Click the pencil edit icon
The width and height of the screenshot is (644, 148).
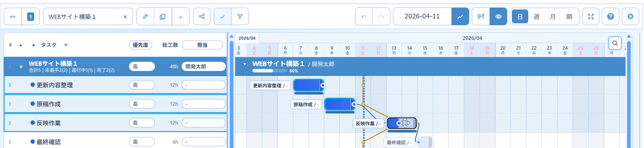145,17
